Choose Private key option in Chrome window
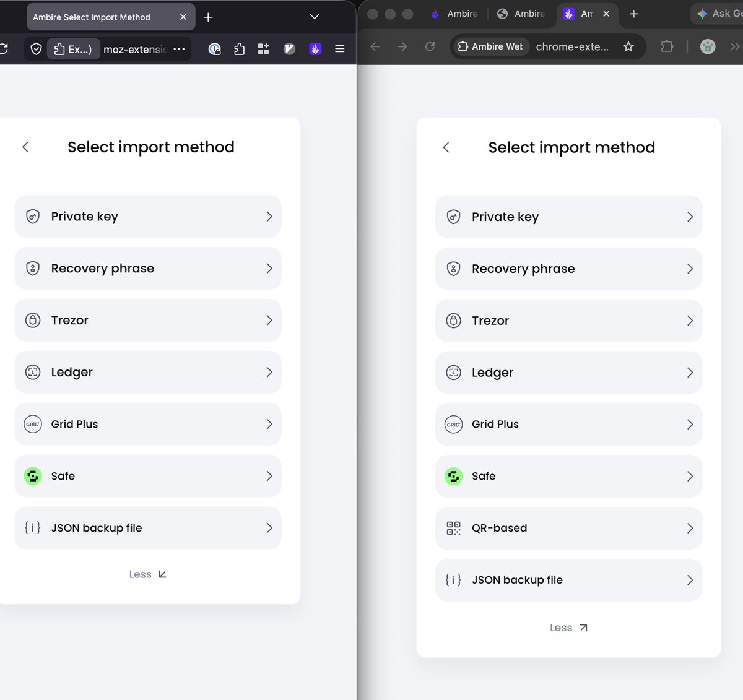The height and width of the screenshot is (700, 743). (569, 217)
